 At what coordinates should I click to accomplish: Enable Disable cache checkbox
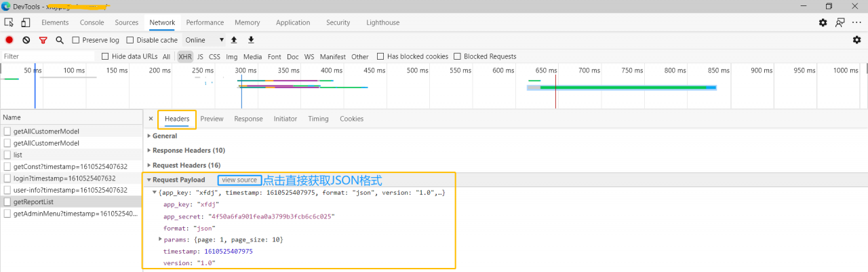131,40
